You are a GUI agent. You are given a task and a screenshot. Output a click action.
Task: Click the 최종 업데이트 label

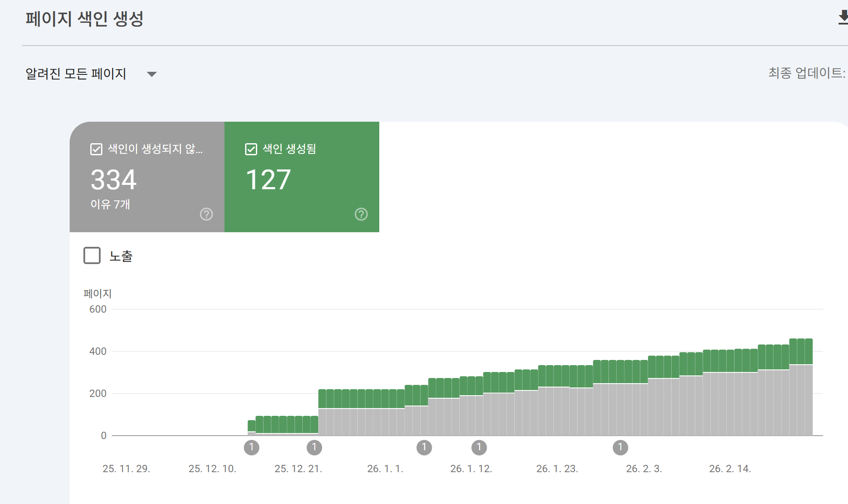point(806,73)
